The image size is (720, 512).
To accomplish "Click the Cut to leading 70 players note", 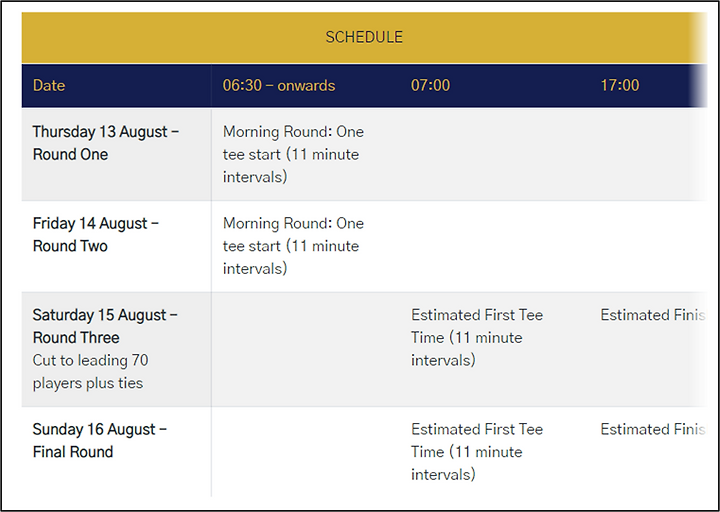I will pos(90,372).
